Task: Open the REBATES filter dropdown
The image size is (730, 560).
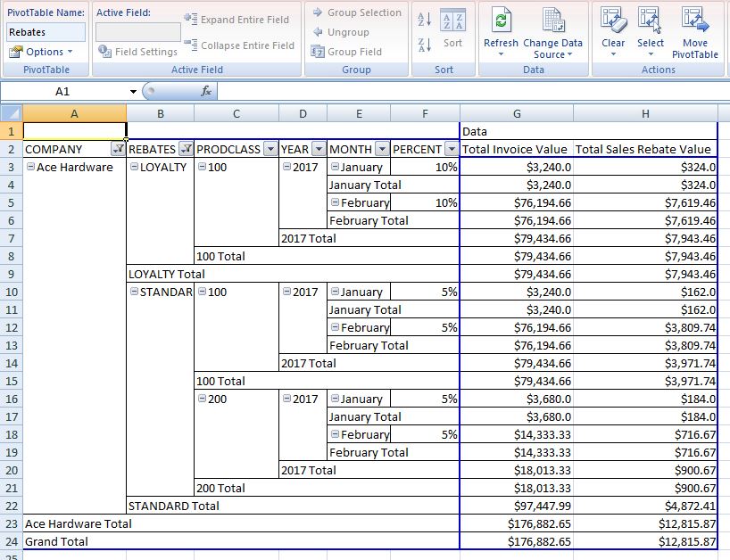Action: coord(186,149)
